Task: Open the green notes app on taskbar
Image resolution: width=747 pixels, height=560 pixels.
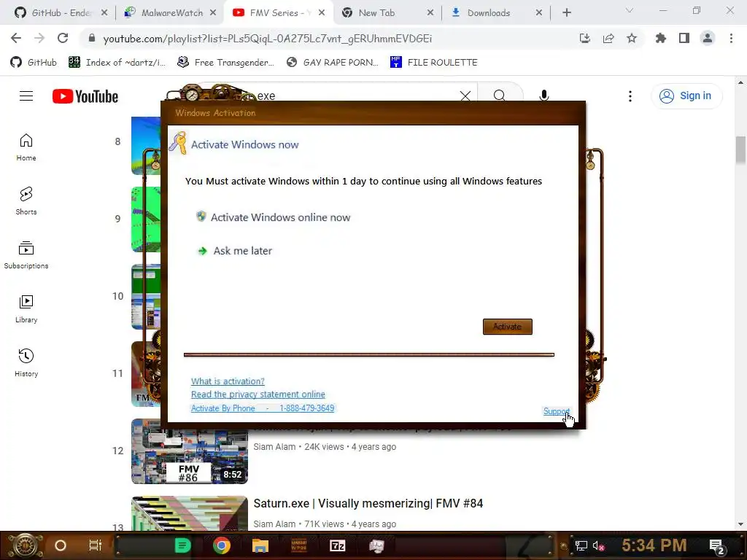Action: click(x=182, y=545)
